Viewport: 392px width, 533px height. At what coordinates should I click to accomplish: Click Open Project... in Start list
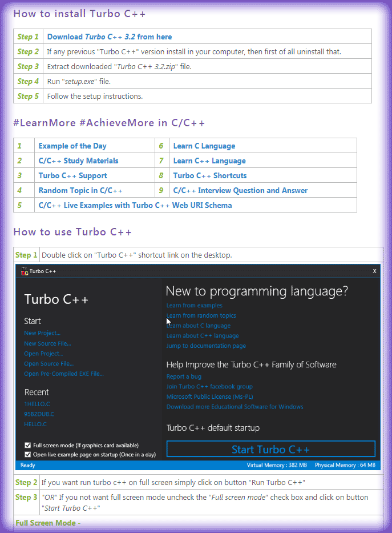43,354
